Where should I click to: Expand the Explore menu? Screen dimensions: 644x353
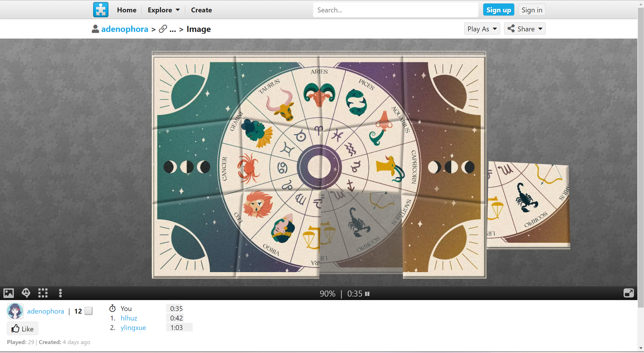coord(163,10)
